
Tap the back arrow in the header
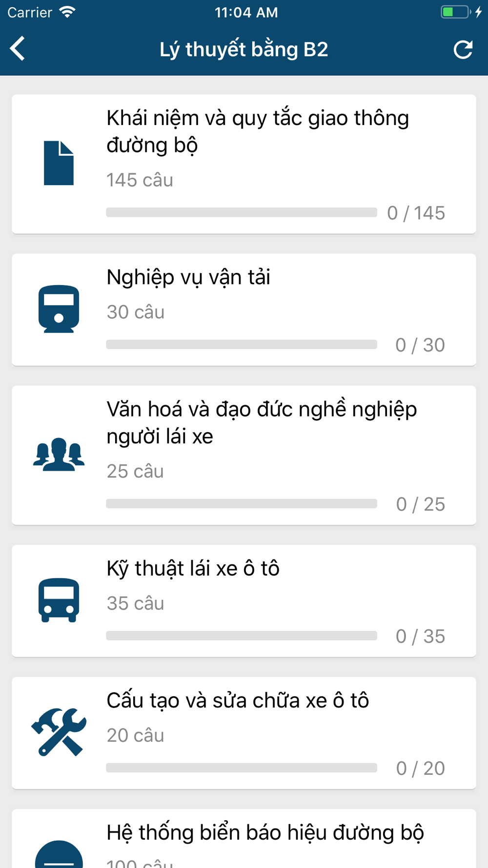[18, 49]
